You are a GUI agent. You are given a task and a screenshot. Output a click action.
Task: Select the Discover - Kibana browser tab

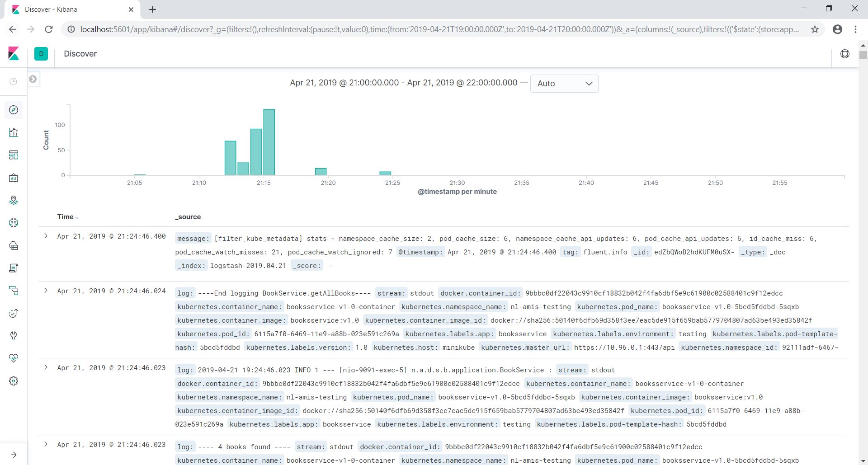pos(68,9)
